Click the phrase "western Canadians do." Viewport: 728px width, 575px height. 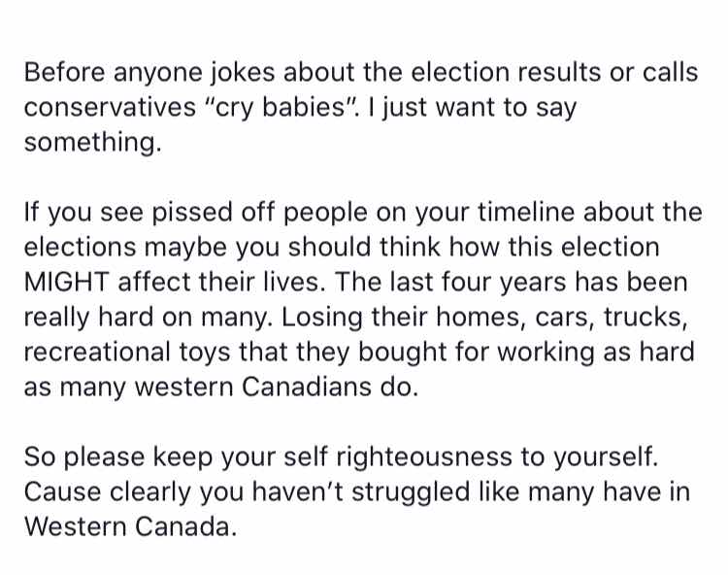click(277, 387)
